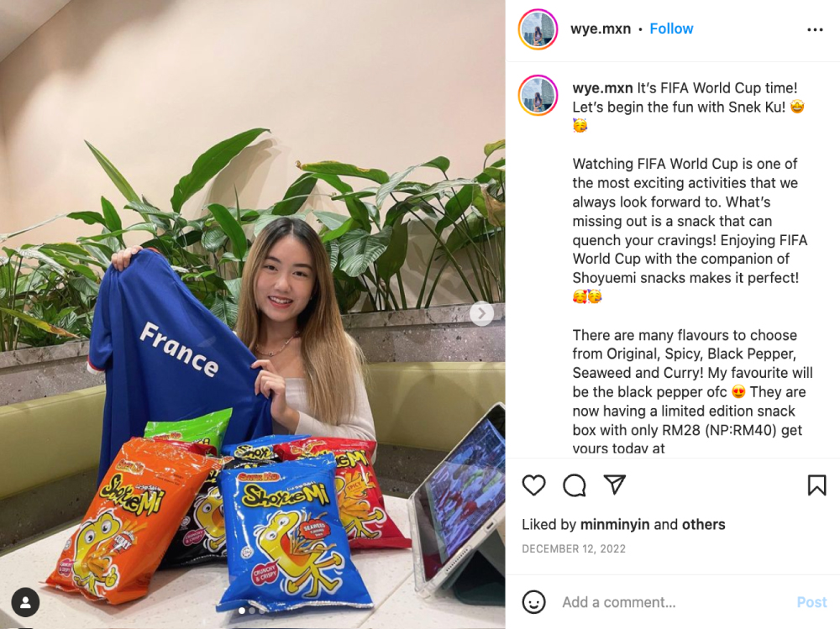Viewport: 840px width, 629px height.
Task: Click the main post photo
Action: pyautogui.click(x=252, y=314)
